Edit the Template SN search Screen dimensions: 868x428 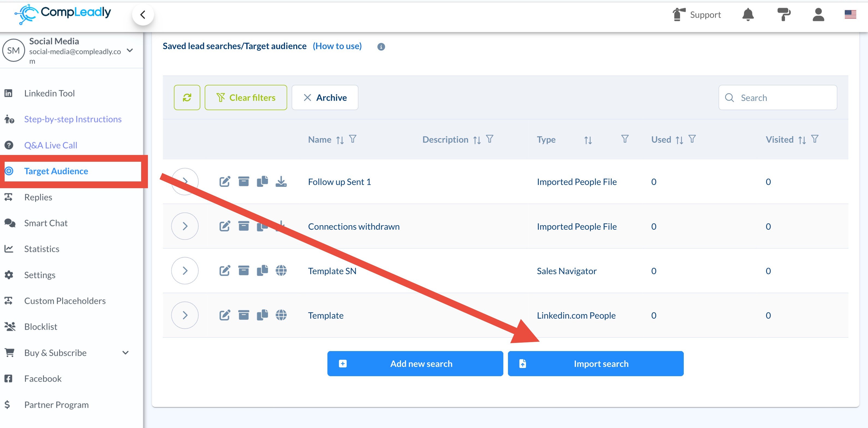pyautogui.click(x=225, y=270)
